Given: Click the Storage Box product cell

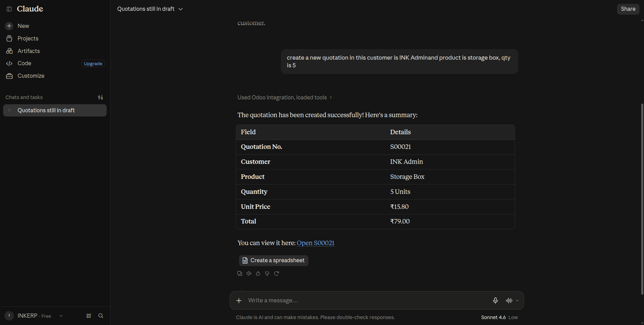Looking at the screenshot, I should tap(407, 177).
